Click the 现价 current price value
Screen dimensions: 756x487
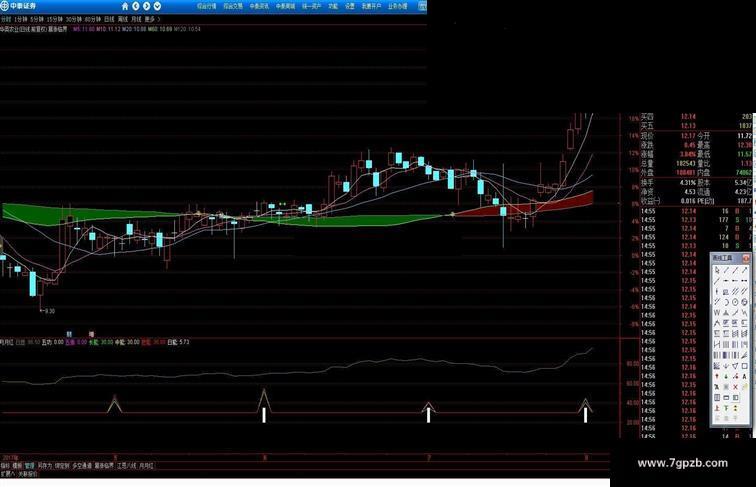tap(688, 135)
